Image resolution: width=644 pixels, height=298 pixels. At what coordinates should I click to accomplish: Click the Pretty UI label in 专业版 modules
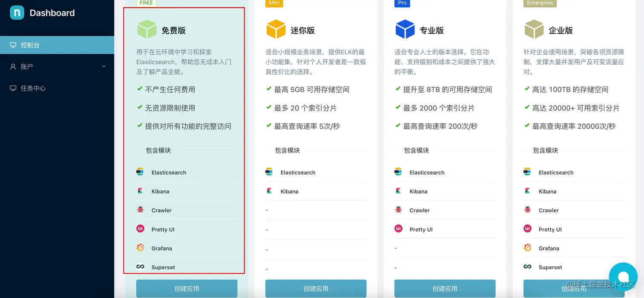(421, 229)
